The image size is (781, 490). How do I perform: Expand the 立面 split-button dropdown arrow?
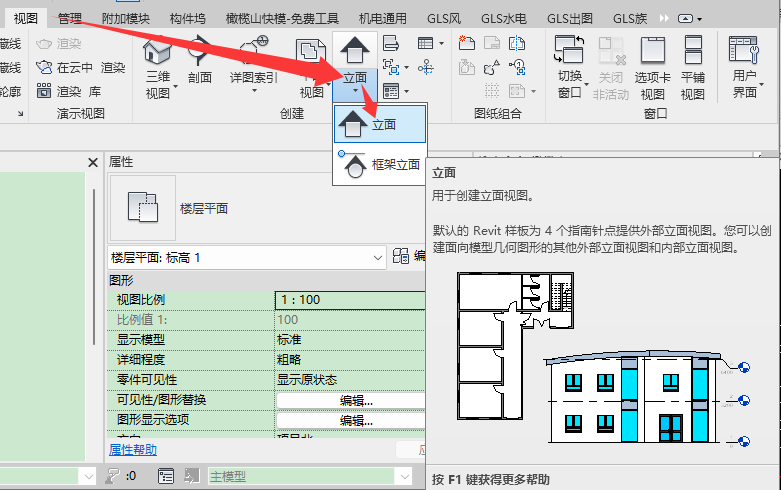(x=354, y=92)
